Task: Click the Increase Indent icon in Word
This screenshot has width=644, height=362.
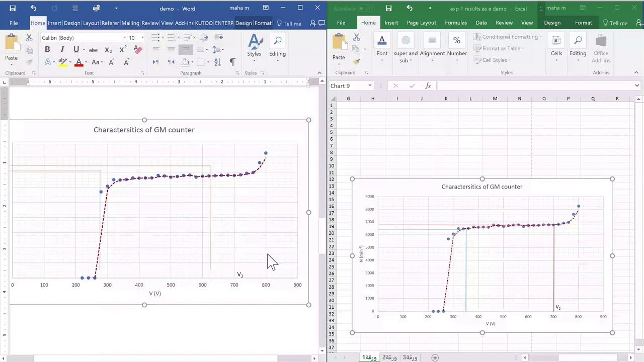Action: (x=204, y=38)
